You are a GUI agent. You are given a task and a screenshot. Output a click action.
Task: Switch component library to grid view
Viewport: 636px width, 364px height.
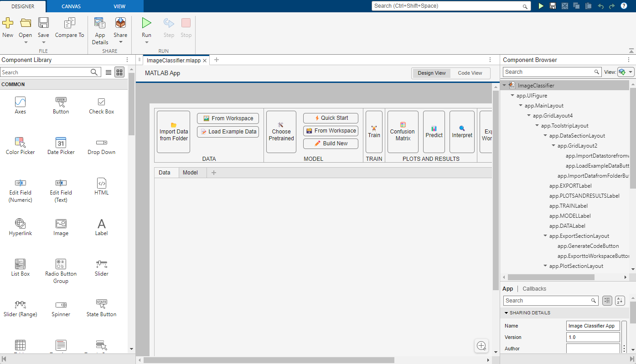(119, 72)
